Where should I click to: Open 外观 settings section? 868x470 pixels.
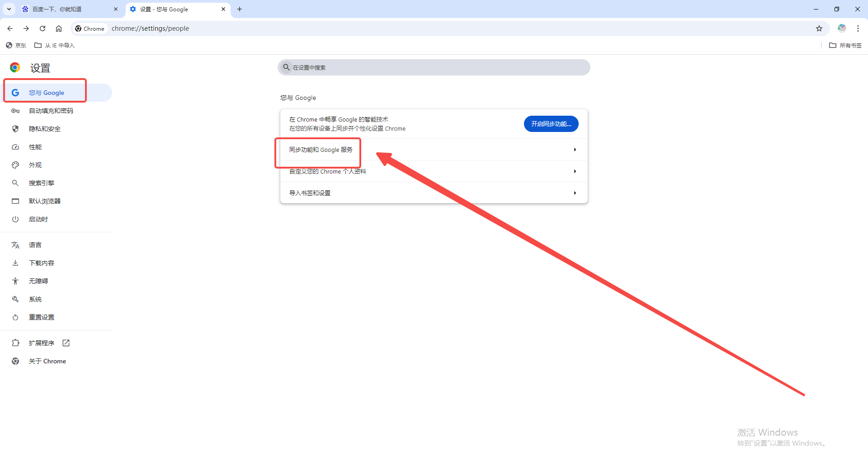pos(56,165)
